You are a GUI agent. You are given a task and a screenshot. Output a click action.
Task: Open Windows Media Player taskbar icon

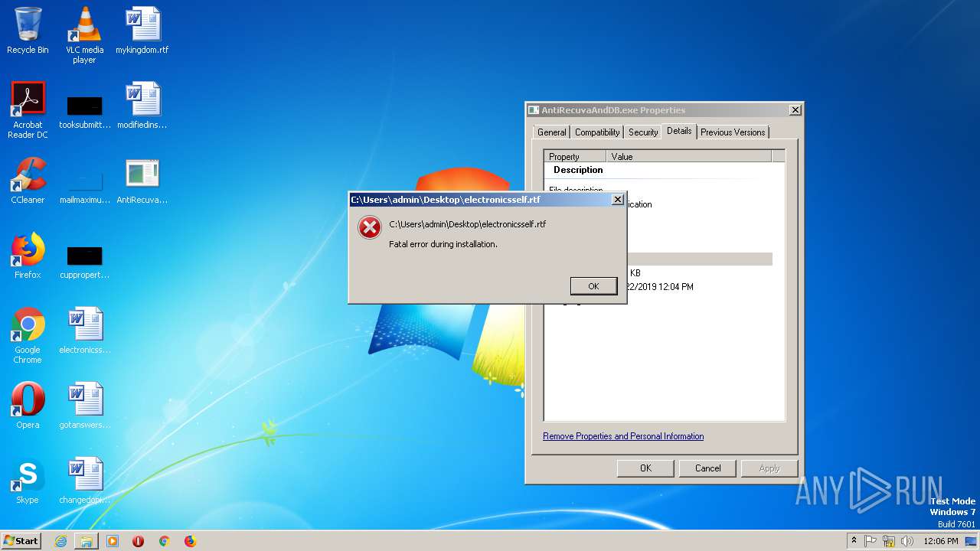point(113,541)
